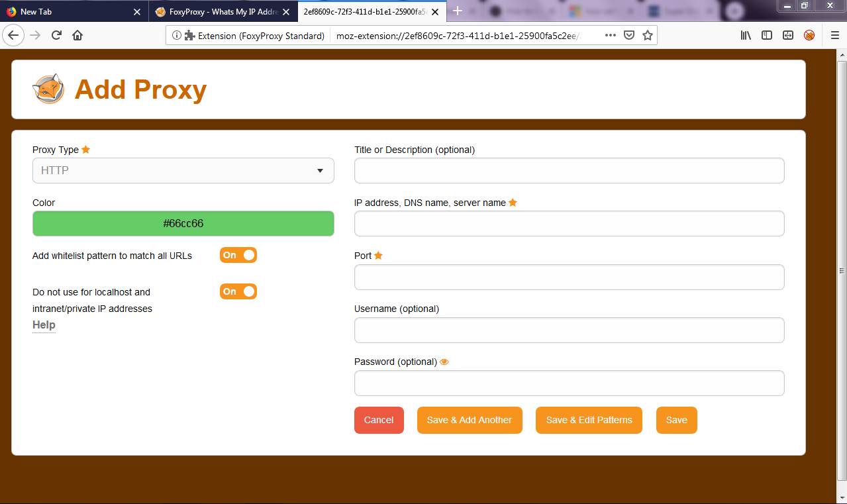
Task: Click the Port input field
Action: (569, 277)
